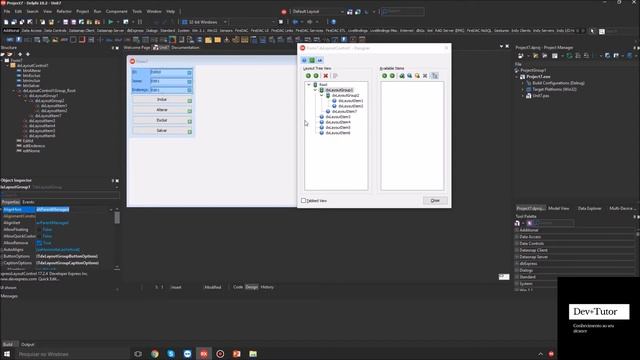640x360 pixels.
Task: Click the first green icon in Available Items toolbar
Action: click(384, 76)
